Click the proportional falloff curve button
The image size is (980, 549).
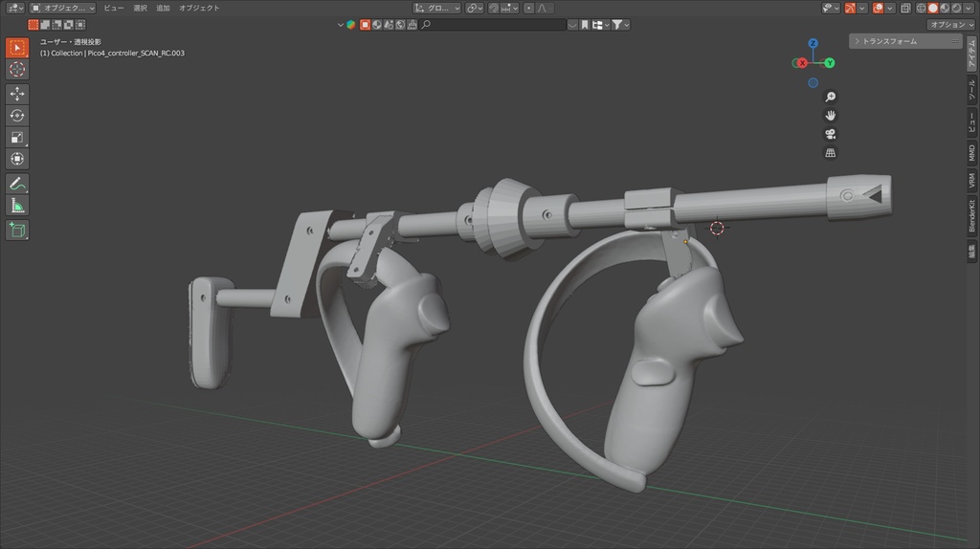pos(543,8)
